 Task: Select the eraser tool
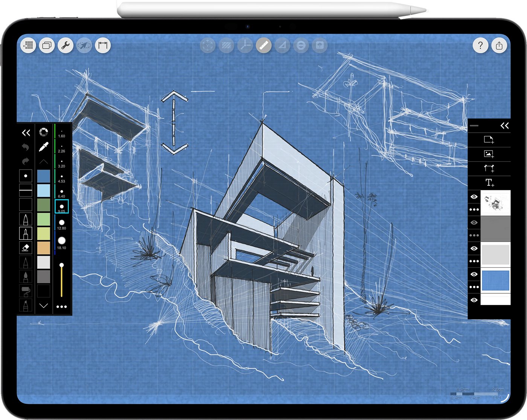pyautogui.click(x=26, y=248)
